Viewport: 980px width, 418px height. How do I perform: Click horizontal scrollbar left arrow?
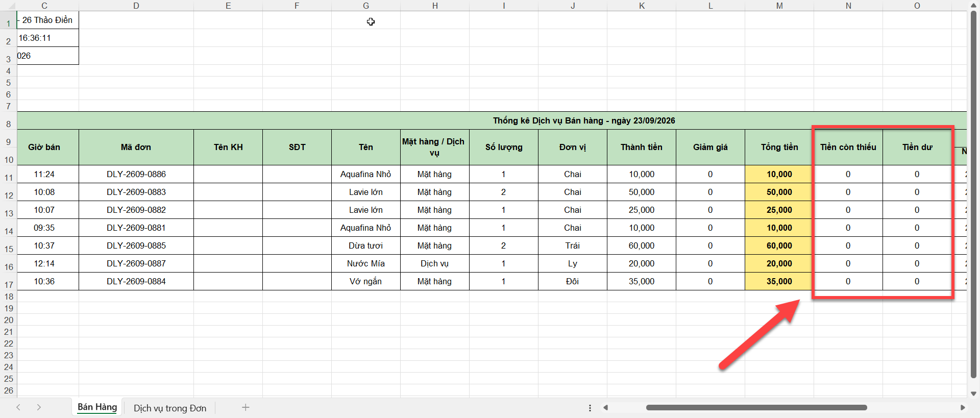click(x=605, y=407)
